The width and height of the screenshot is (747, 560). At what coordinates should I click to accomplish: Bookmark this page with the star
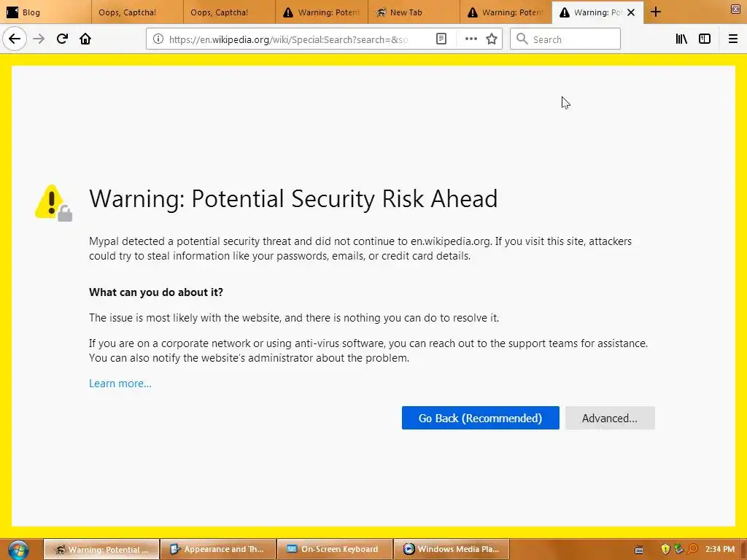(x=492, y=39)
